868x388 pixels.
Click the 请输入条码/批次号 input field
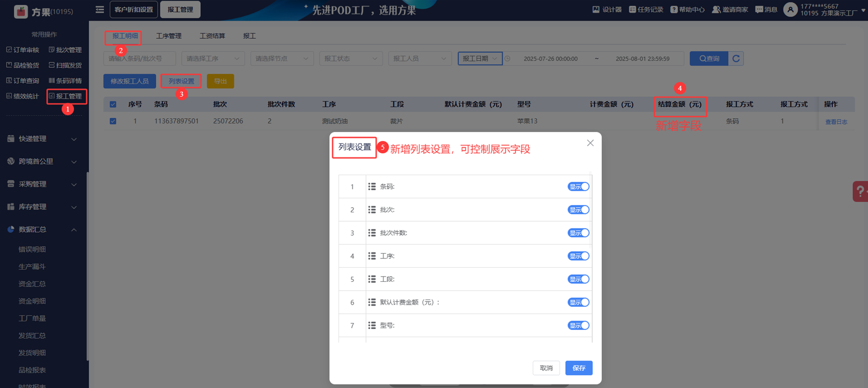click(140, 59)
